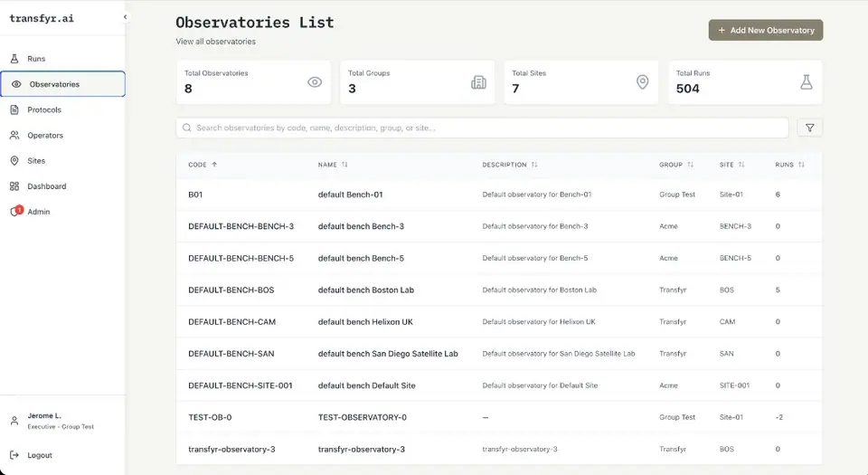
Task: Open the filter funnel button
Action: point(810,128)
